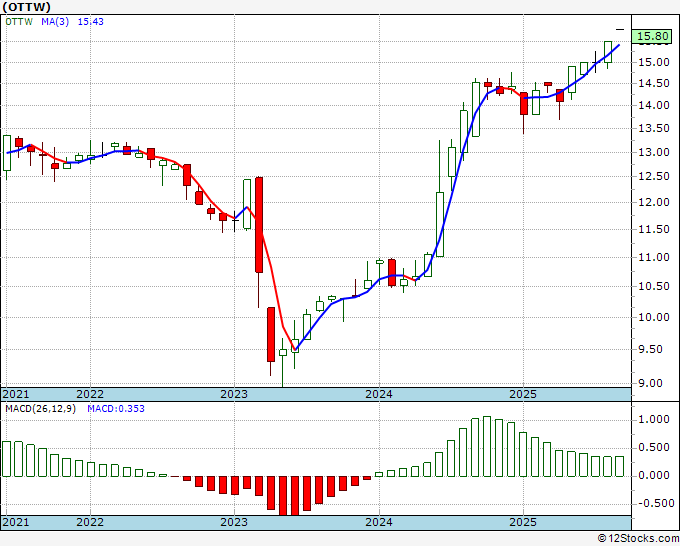
Task: Click 2025 on the price chart time axis
Action: coord(523,394)
